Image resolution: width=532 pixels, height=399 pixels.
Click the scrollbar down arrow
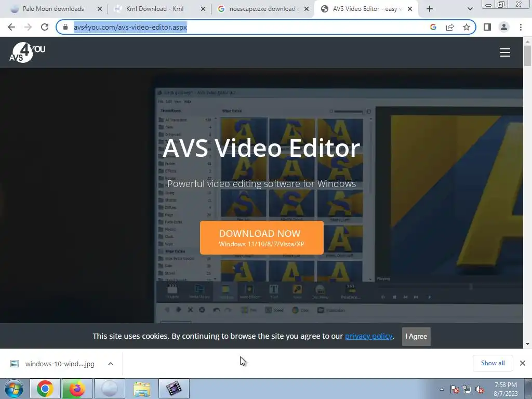[527, 344]
